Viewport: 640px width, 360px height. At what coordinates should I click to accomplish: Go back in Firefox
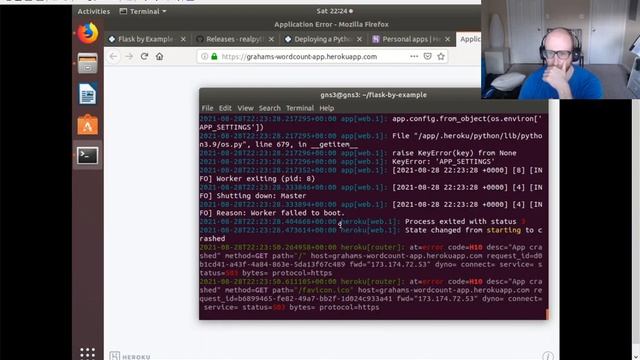[x=113, y=56]
